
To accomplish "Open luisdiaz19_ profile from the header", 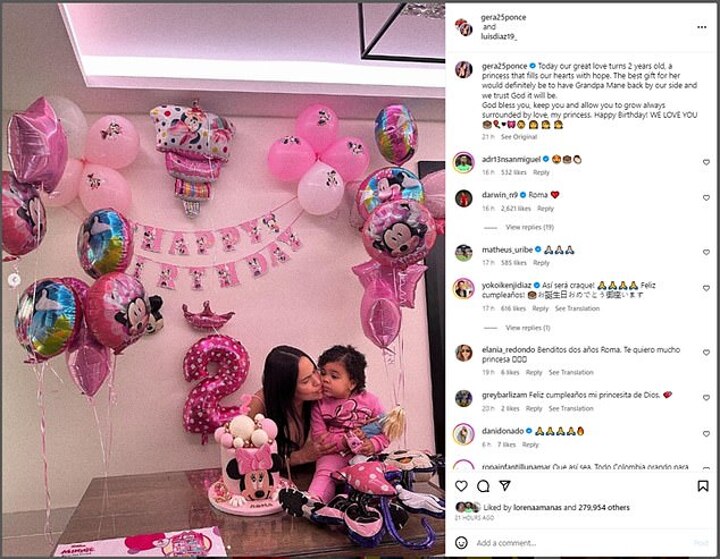I will coord(499,37).
